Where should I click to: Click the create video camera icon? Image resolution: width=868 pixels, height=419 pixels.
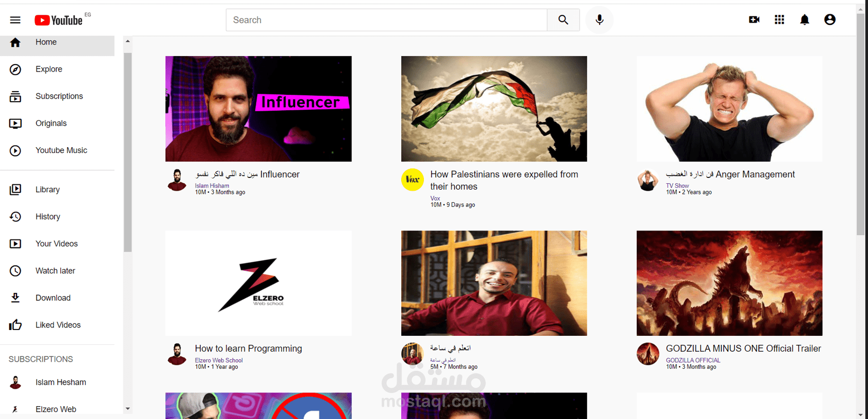(x=754, y=20)
